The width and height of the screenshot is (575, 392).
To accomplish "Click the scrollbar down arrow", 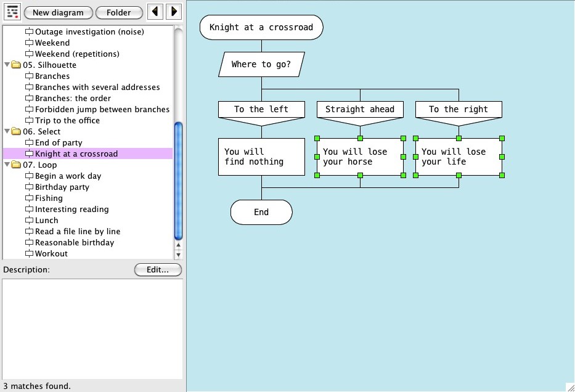I will pyautogui.click(x=179, y=254).
